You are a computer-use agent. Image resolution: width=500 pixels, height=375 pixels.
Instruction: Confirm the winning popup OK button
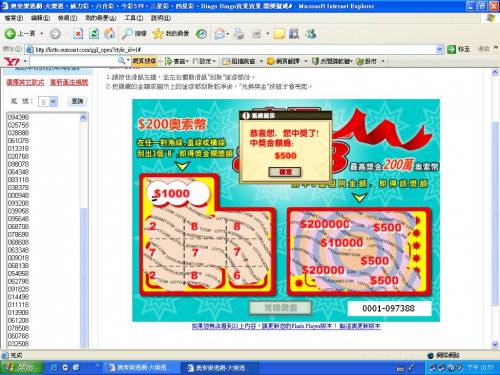(x=285, y=172)
